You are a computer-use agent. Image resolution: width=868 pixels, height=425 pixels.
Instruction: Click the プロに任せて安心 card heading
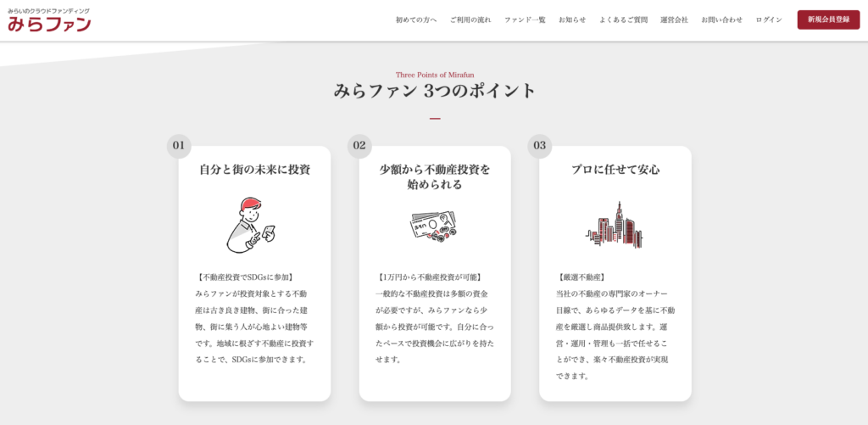coord(615,170)
